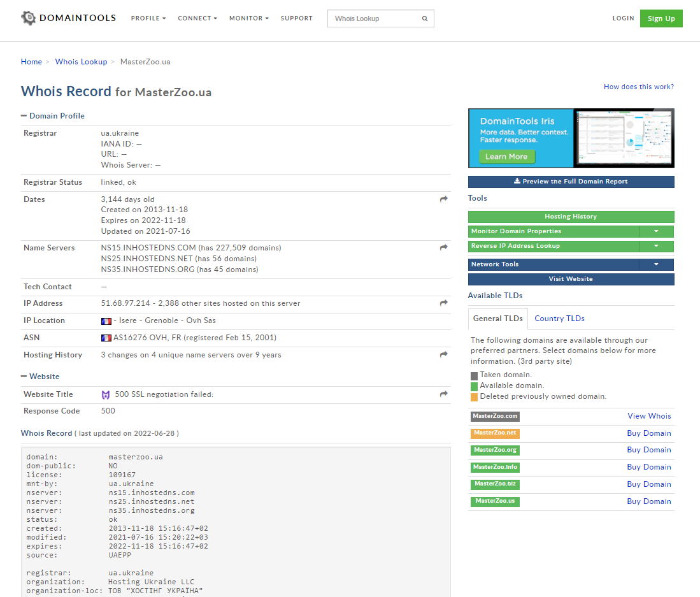
Task: Click the green Sign Up button
Action: pyautogui.click(x=661, y=18)
